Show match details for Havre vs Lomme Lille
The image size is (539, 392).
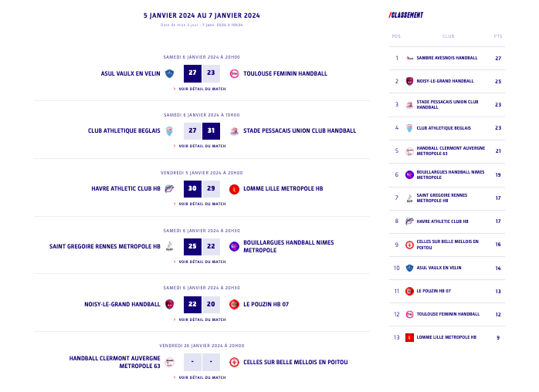click(x=202, y=204)
